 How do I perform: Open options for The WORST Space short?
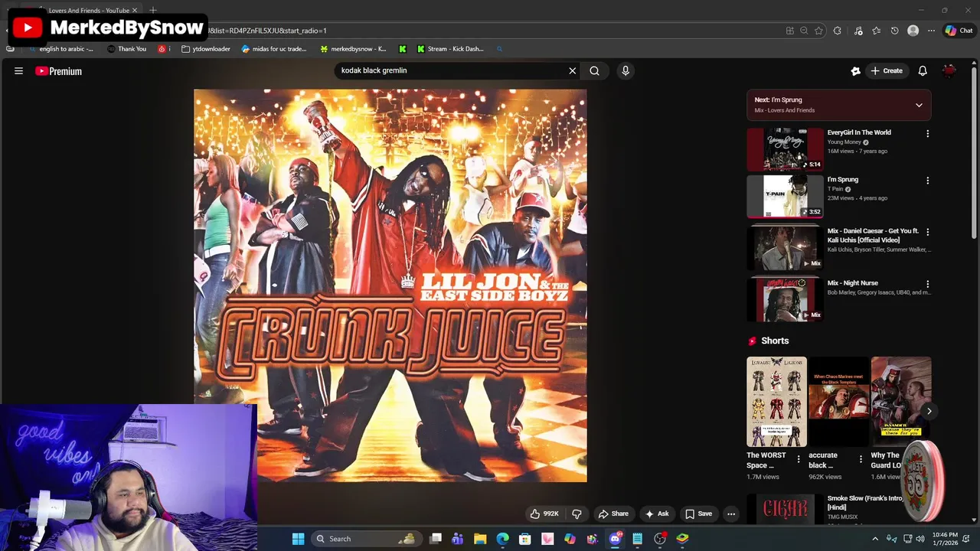pos(799,459)
